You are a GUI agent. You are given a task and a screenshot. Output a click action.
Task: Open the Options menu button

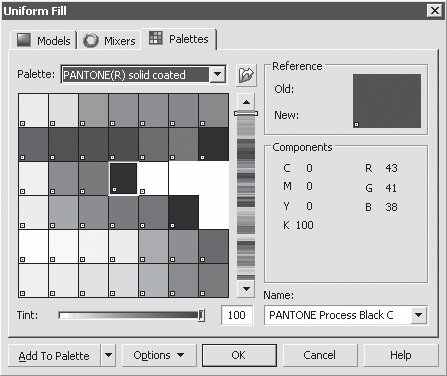159,355
